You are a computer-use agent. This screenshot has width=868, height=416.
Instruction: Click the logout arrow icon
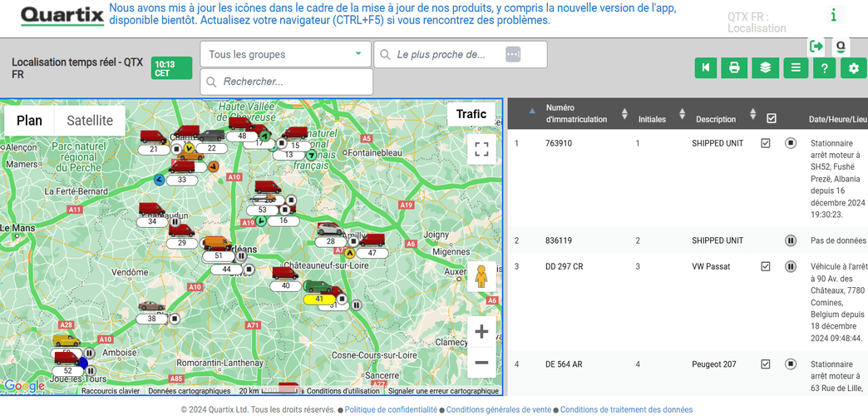pyautogui.click(x=816, y=47)
